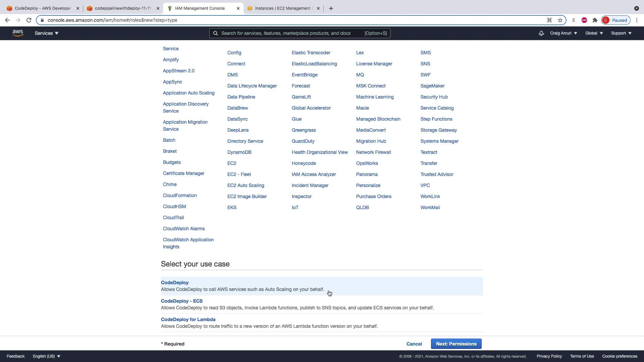Click the browser back arrow
This screenshot has width=644, height=362.
(7, 20)
